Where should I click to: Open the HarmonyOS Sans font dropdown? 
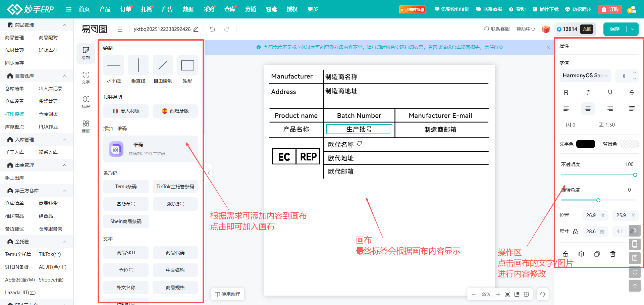(x=585, y=75)
